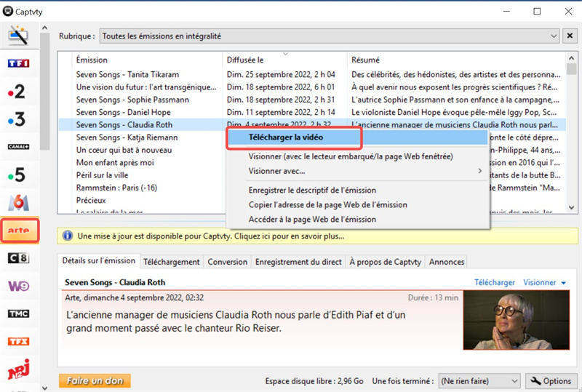Select the W9 channel logo

tap(19, 286)
